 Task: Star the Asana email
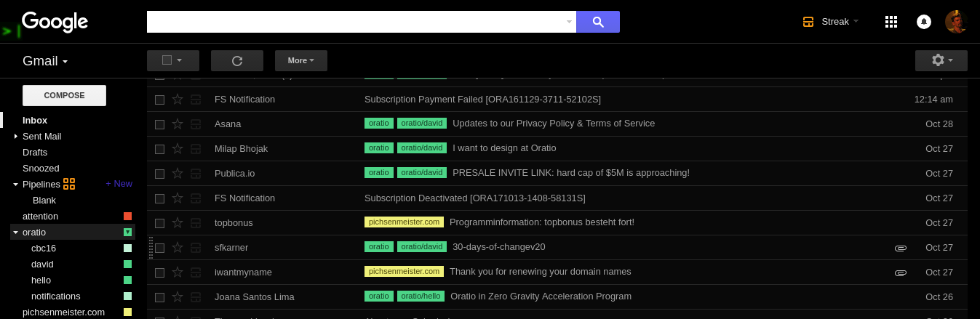tap(178, 124)
